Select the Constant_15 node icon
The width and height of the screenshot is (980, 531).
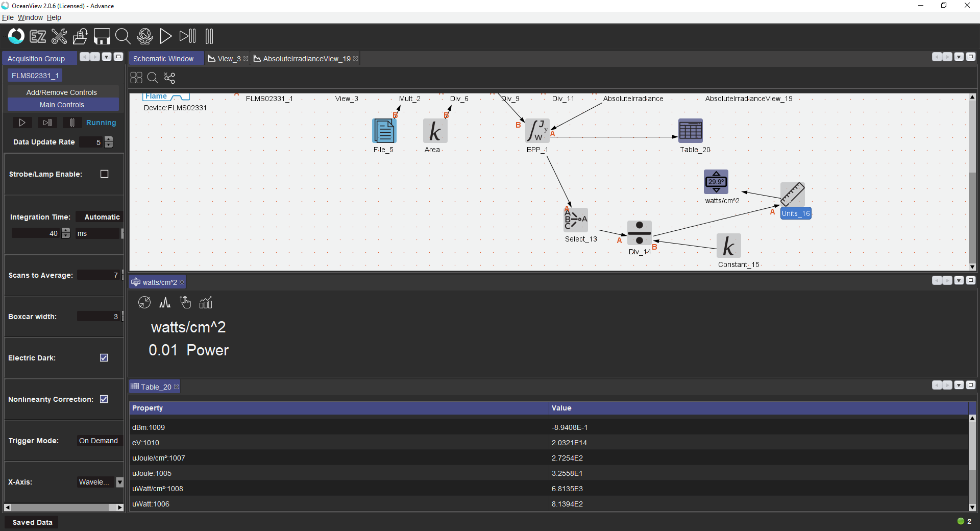[x=728, y=246]
